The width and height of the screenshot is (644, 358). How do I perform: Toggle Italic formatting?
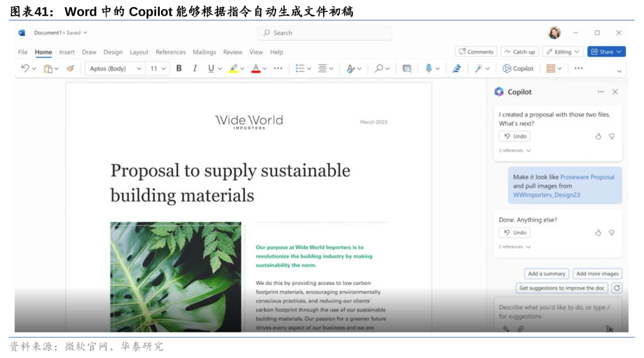click(194, 69)
